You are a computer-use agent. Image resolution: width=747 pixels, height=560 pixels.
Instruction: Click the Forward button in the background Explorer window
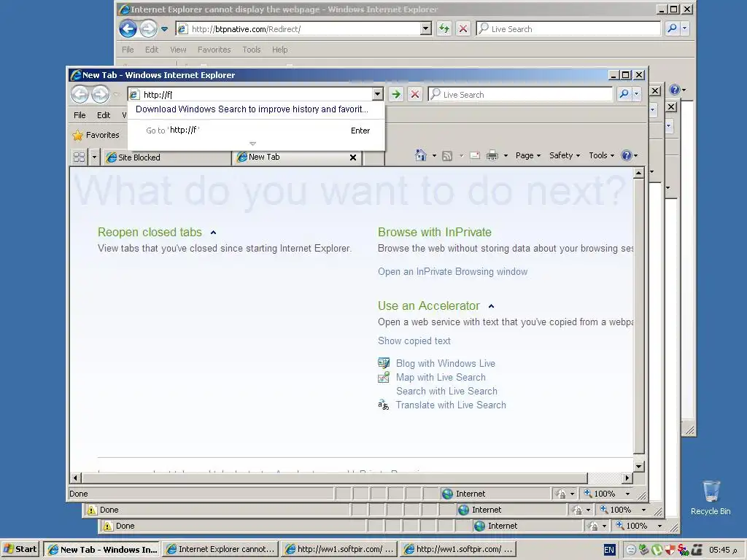148,28
